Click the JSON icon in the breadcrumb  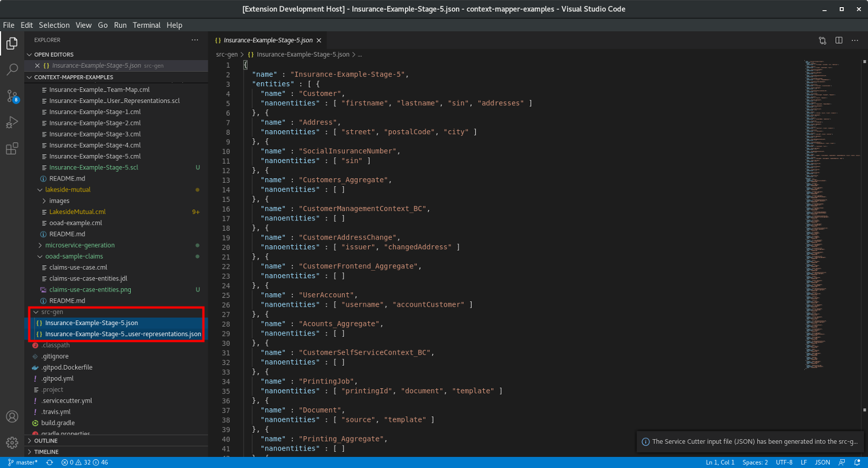tap(251, 54)
